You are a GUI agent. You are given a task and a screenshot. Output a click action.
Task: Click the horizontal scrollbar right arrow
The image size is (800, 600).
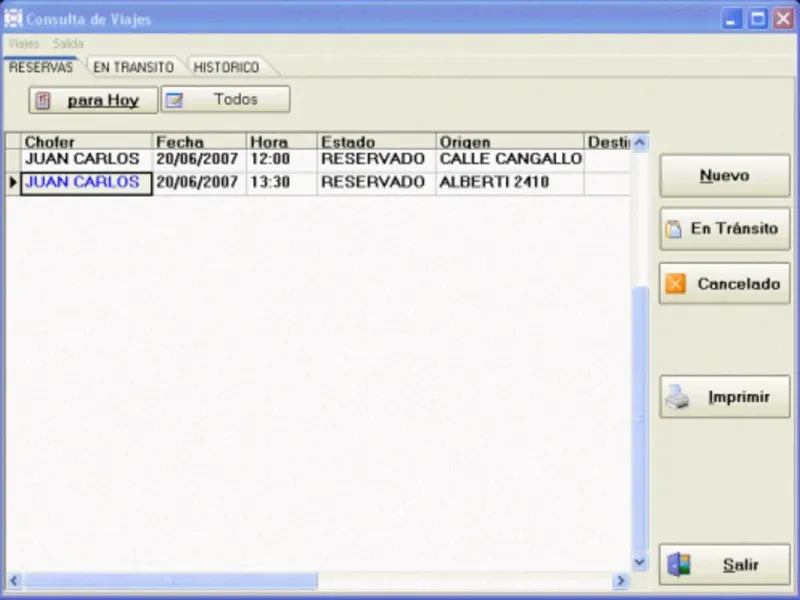[x=621, y=581]
